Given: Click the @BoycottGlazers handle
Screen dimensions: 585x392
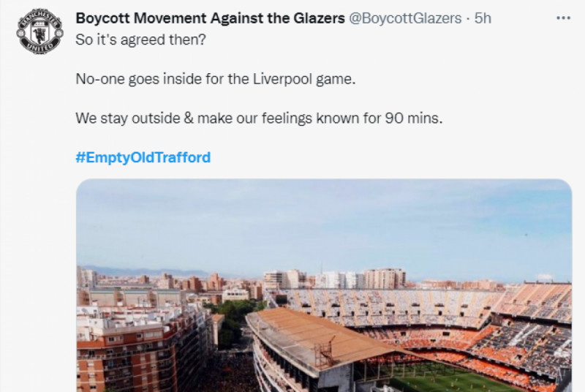Looking at the screenshot, I should pyautogui.click(x=405, y=18).
